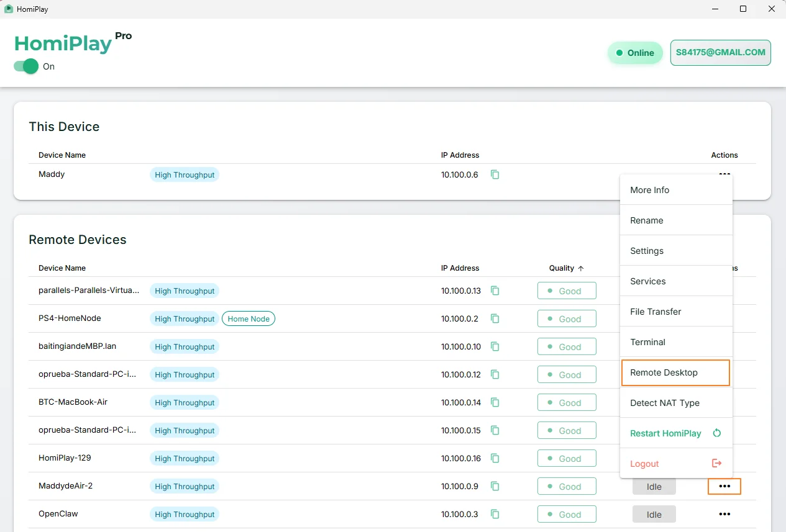This screenshot has width=786, height=532.
Task: Select MaddydeAir-2 device name
Action: tap(65, 485)
